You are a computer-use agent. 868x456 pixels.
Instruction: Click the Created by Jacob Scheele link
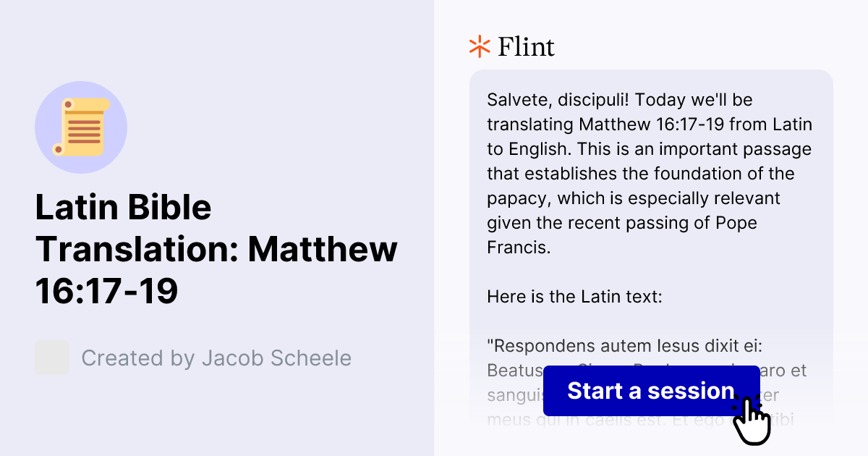click(x=216, y=357)
